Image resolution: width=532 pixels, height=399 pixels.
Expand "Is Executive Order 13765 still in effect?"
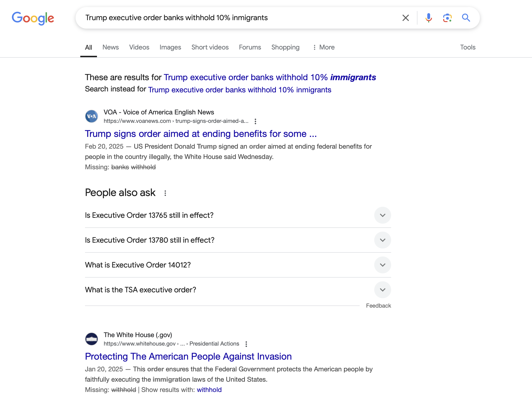point(382,215)
